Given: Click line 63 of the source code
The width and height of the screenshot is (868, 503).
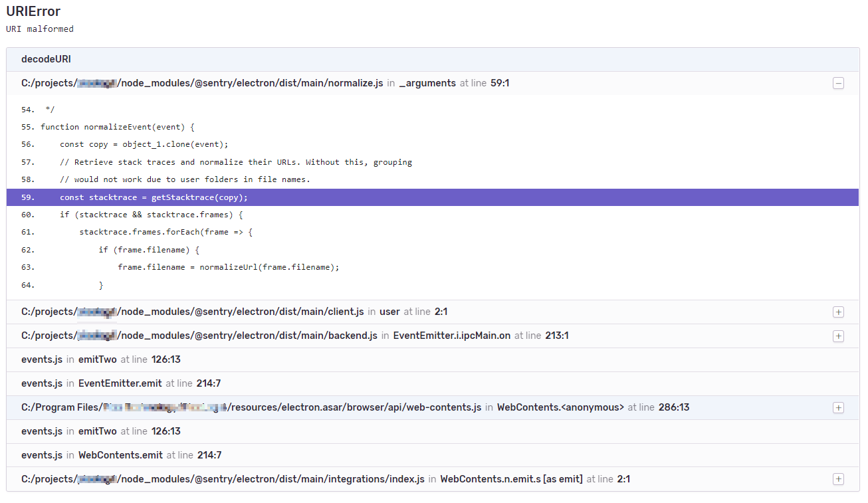Looking at the screenshot, I should (229, 266).
